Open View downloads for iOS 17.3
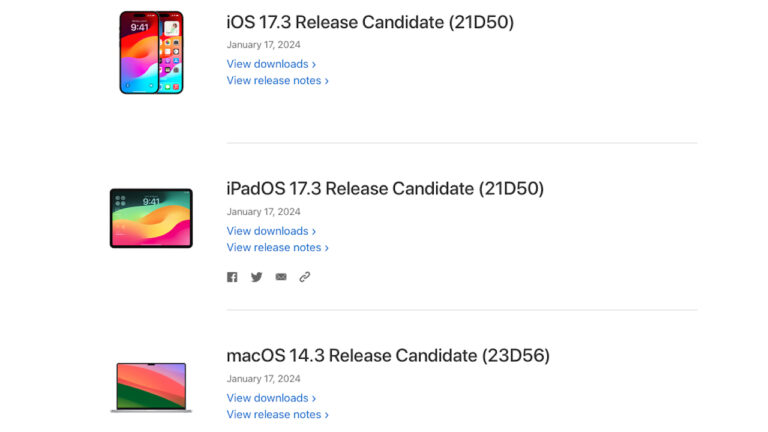The image size is (768, 432). [271, 64]
